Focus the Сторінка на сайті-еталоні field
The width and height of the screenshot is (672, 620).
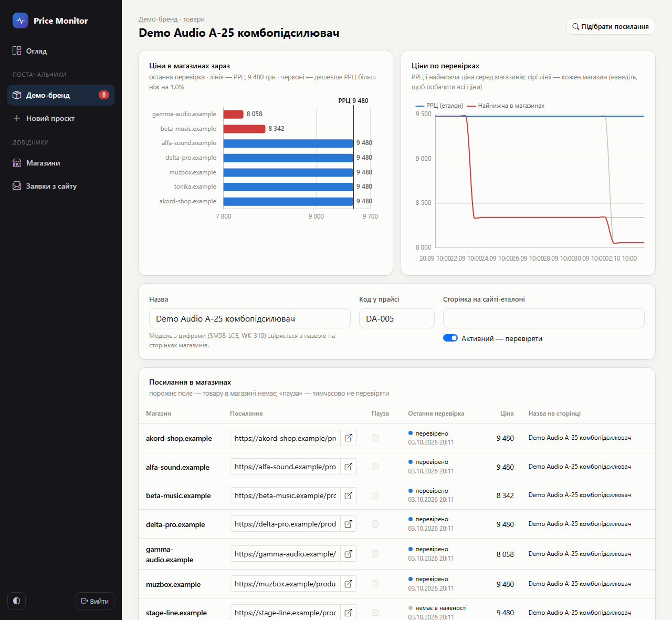pos(544,318)
